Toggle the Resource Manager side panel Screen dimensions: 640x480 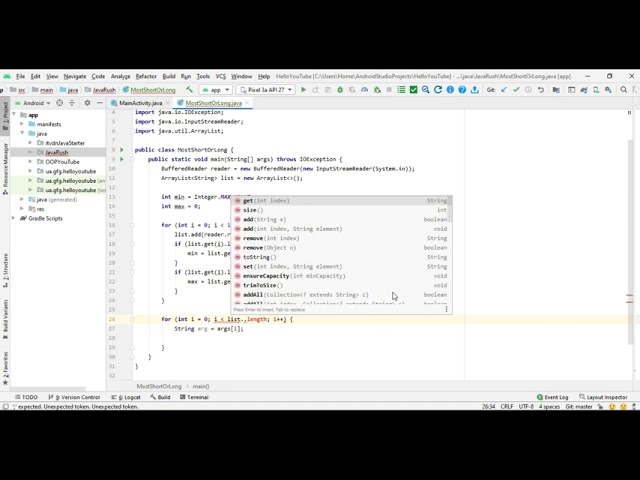coord(5,169)
